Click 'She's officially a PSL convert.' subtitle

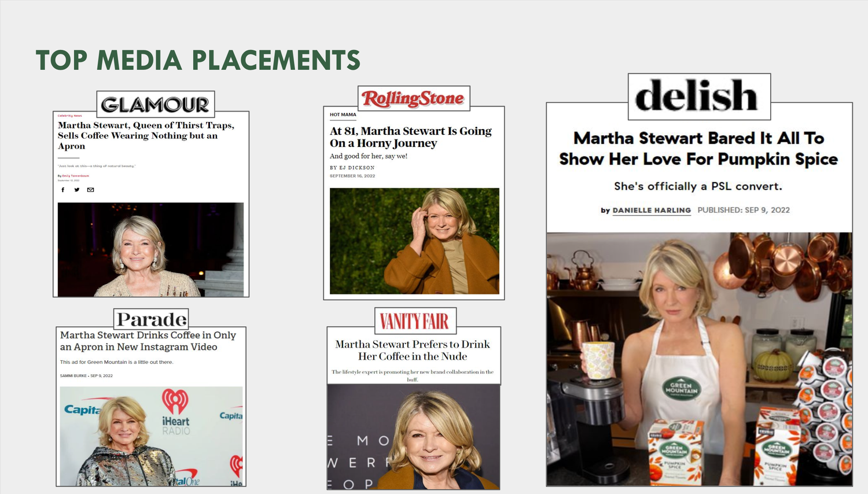coord(698,186)
